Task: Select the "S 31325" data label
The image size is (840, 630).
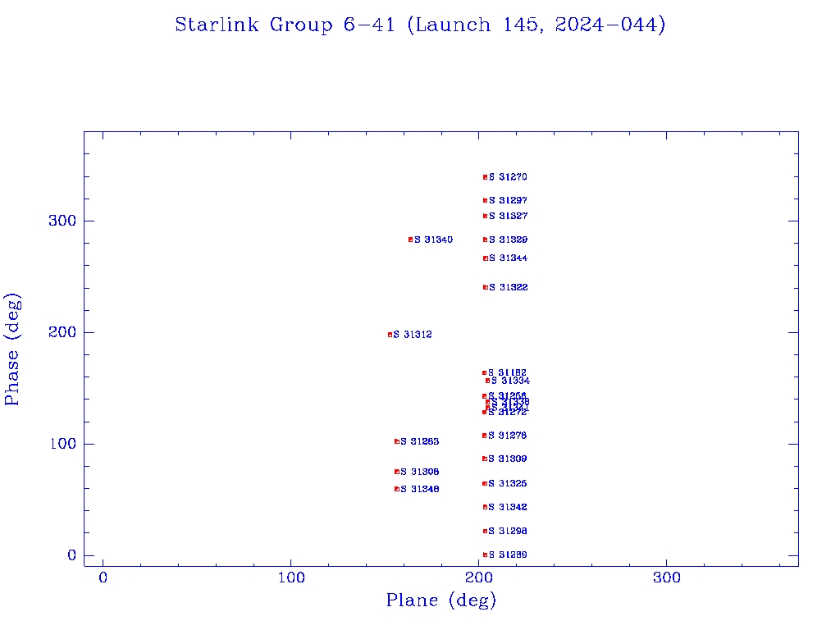Action: (507, 484)
